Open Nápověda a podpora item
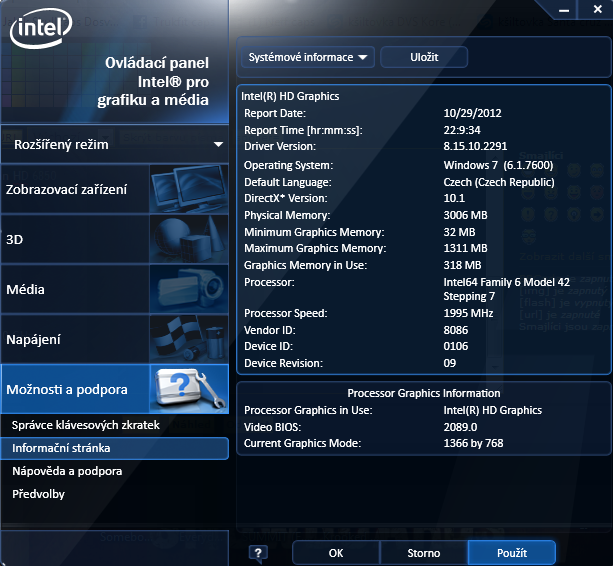 click(x=67, y=471)
